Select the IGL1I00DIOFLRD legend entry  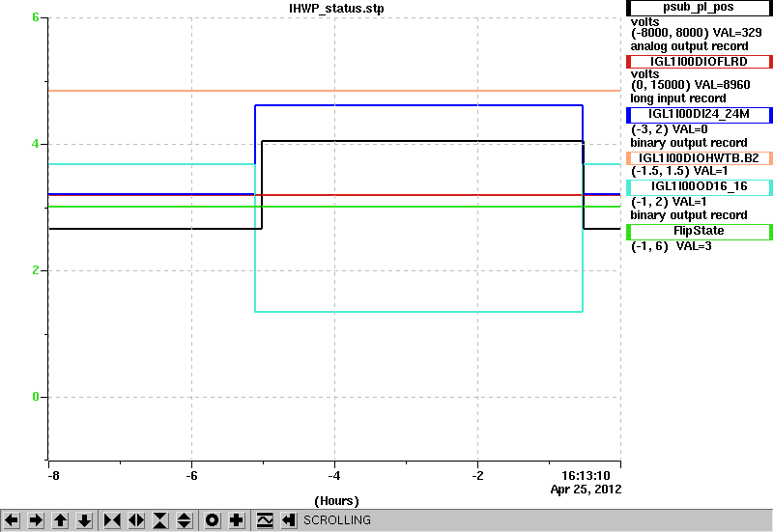[x=699, y=62]
